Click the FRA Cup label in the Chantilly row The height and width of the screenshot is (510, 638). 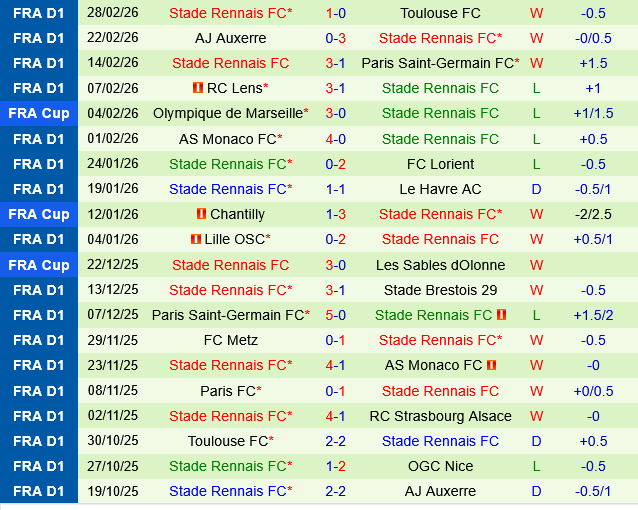point(39,214)
